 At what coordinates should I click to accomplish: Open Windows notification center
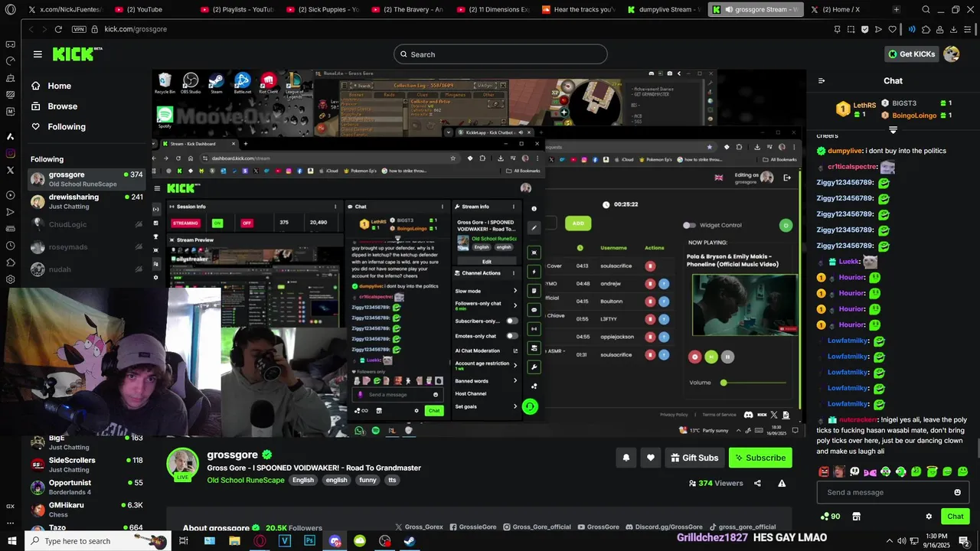964,541
